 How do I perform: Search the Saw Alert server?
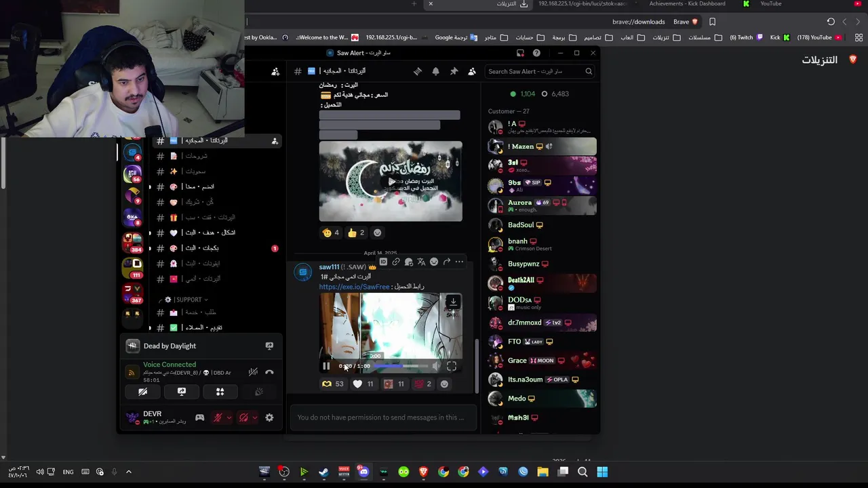540,71
